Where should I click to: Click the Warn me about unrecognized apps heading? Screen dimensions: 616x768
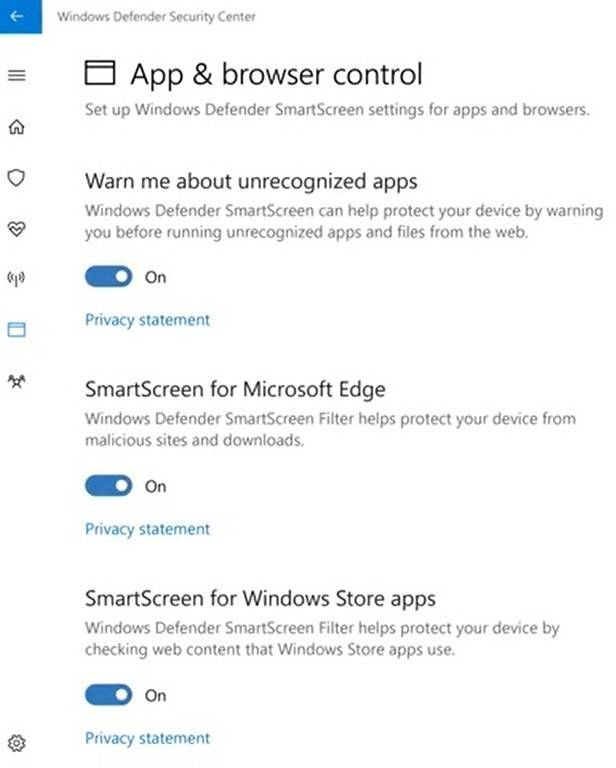(x=251, y=181)
